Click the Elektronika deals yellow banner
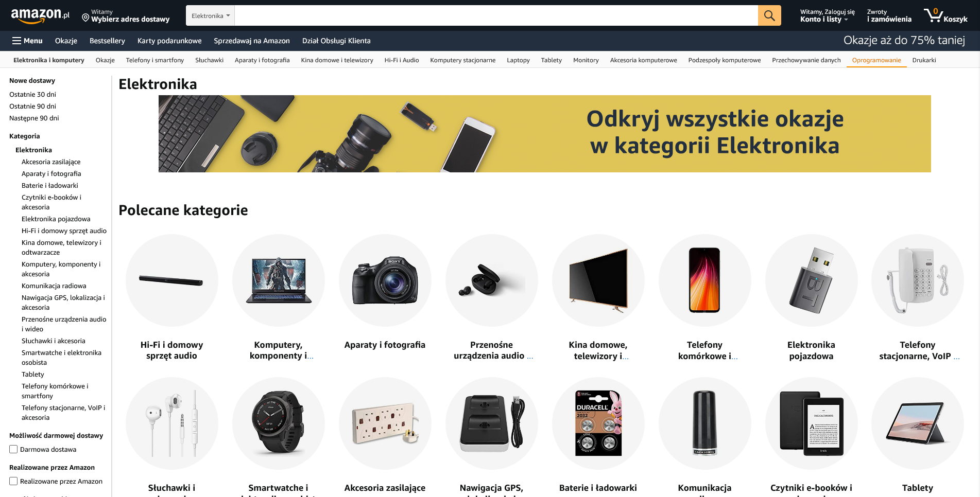980x497 pixels. coord(544,134)
